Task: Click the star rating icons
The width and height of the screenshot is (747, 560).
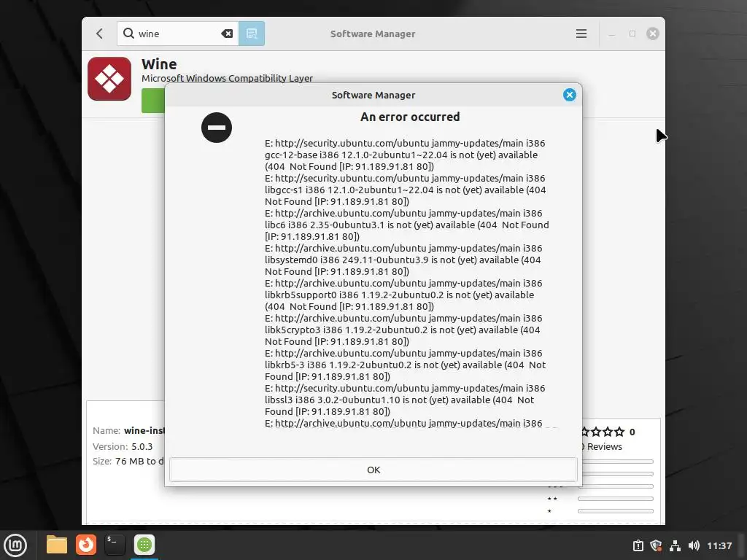Action: point(602,432)
